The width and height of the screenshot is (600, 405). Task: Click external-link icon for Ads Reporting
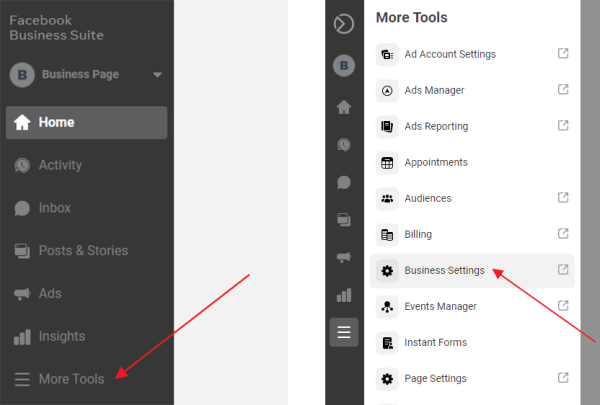(x=563, y=125)
